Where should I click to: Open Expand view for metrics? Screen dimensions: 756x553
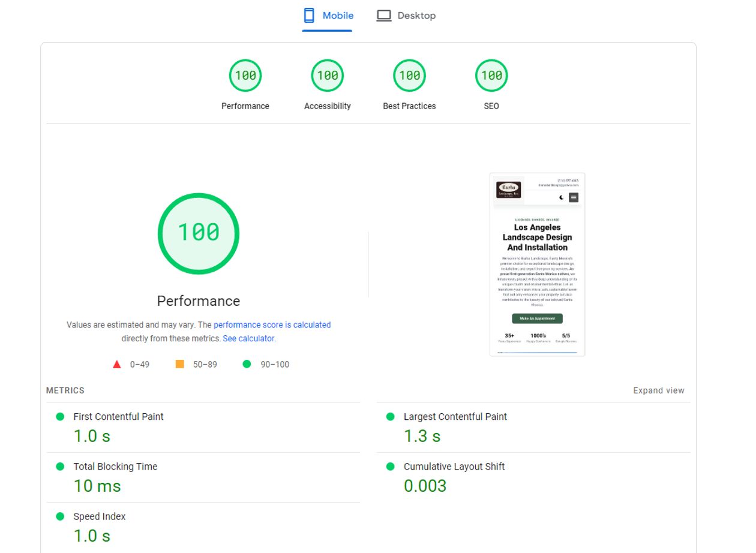point(658,390)
